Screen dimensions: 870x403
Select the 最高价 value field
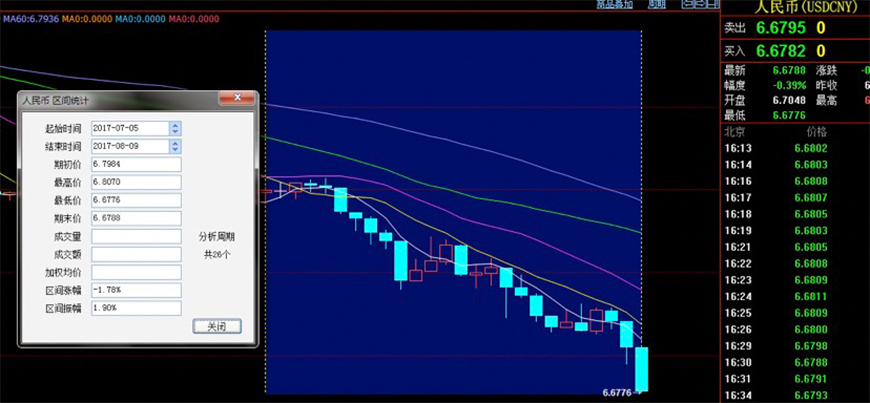134,182
